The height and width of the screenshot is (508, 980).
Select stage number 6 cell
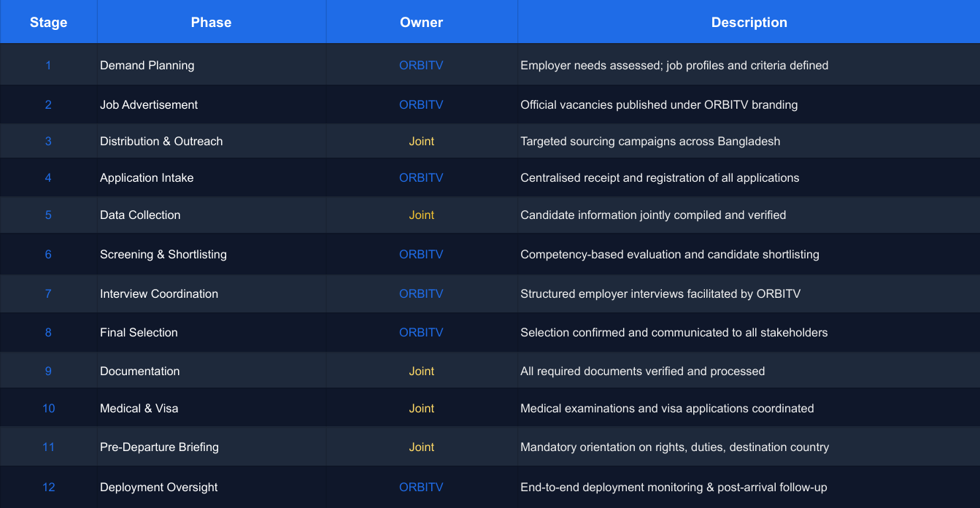tap(48, 254)
